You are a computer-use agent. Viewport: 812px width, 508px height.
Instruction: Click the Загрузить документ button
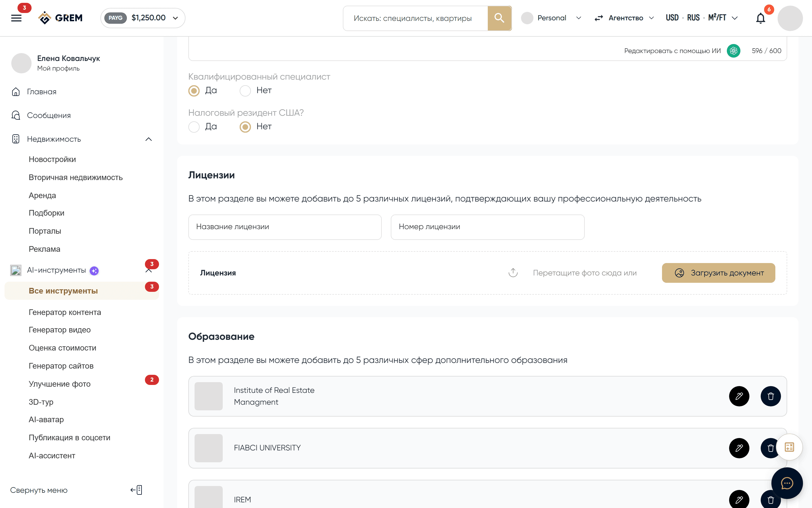pyautogui.click(x=718, y=273)
